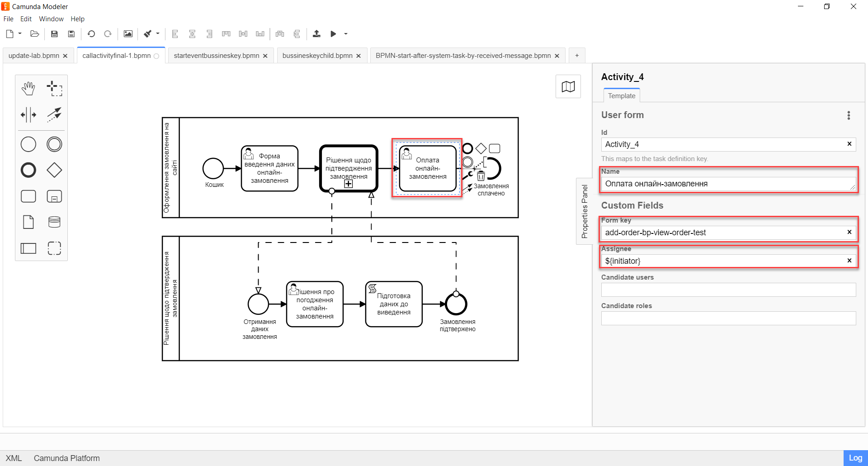Image resolution: width=868 pixels, height=466 pixels.
Task: Open a file with the folder icon
Action: (34, 34)
